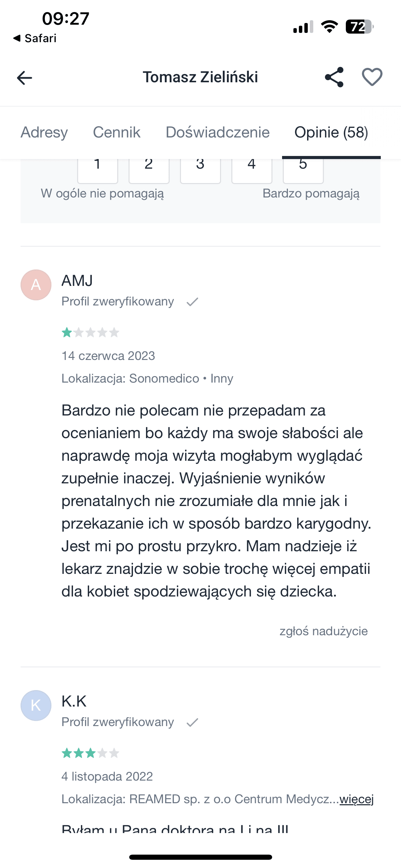Tap AMJ's one-star rating
This screenshot has height=868, width=401.
(x=90, y=333)
